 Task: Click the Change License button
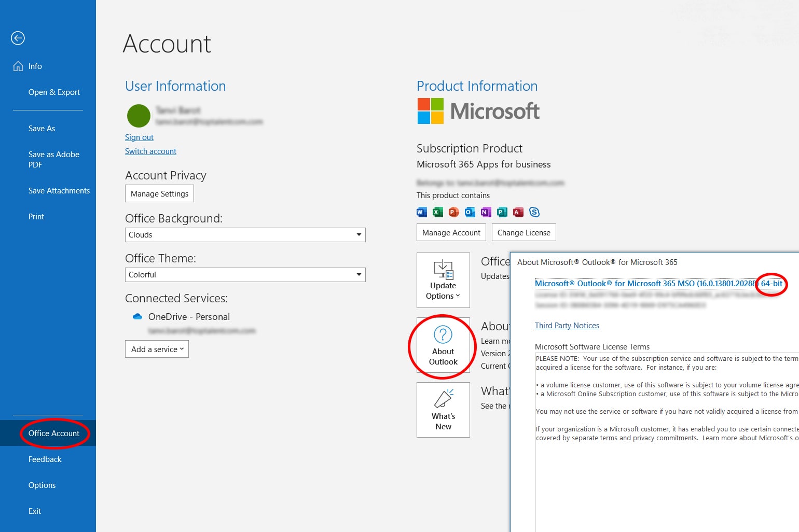(x=524, y=233)
